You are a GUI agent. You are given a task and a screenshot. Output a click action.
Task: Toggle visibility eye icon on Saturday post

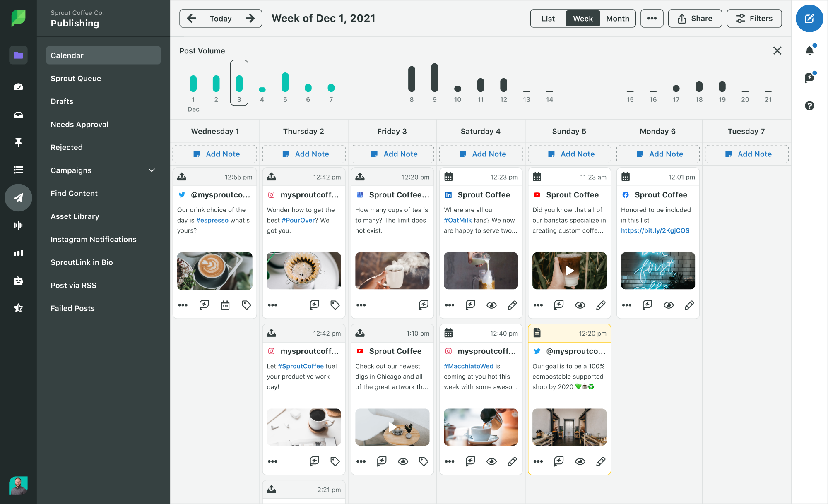pyautogui.click(x=491, y=305)
